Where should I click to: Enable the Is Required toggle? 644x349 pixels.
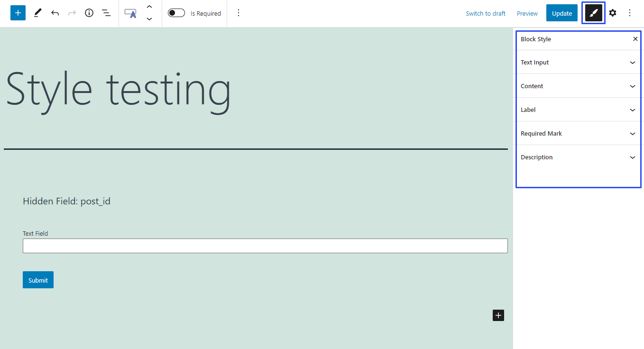(x=176, y=13)
